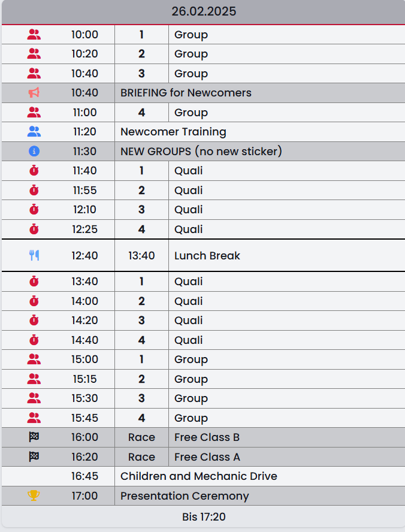Click the trophy icon for Presentation Ceremony
This screenshot has width=405, height=532.
coord(34,496)
